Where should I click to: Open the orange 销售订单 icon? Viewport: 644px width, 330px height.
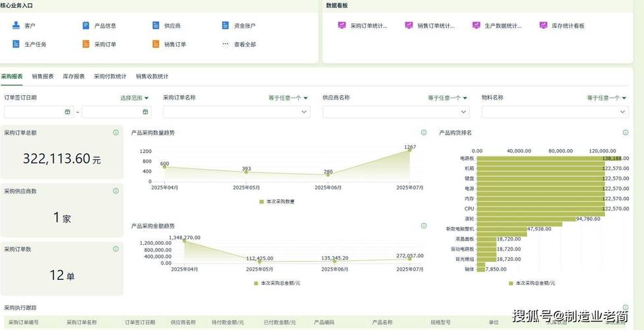tap(156, 44)
